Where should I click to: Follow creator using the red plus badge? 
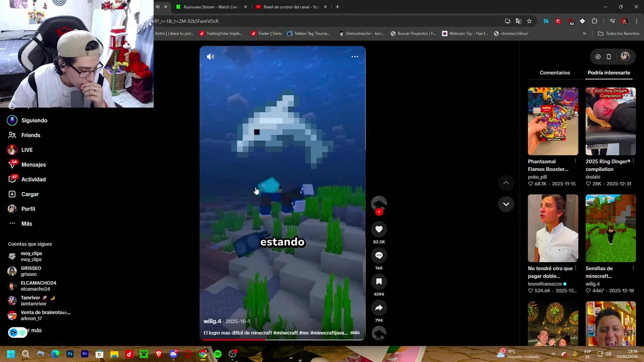click(x=379, y=212)
